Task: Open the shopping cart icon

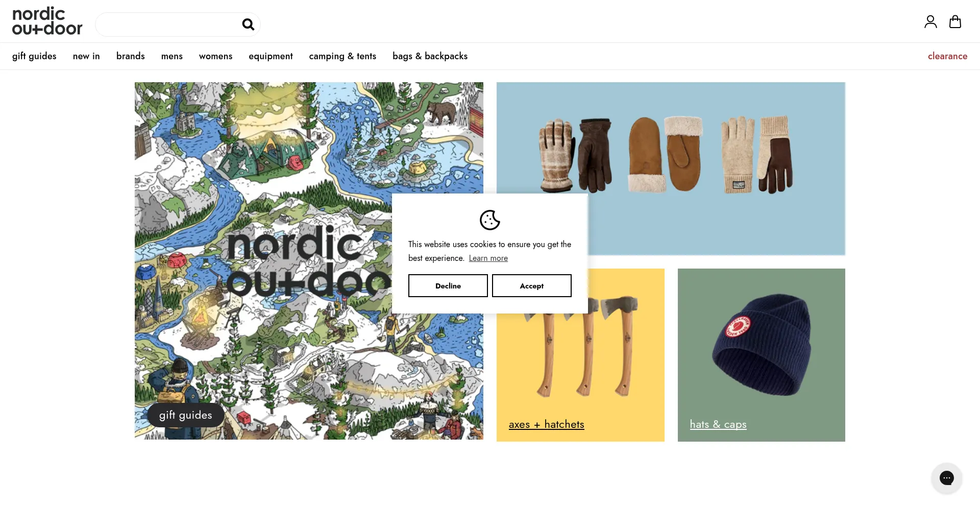Action: [x=955, y=21]
